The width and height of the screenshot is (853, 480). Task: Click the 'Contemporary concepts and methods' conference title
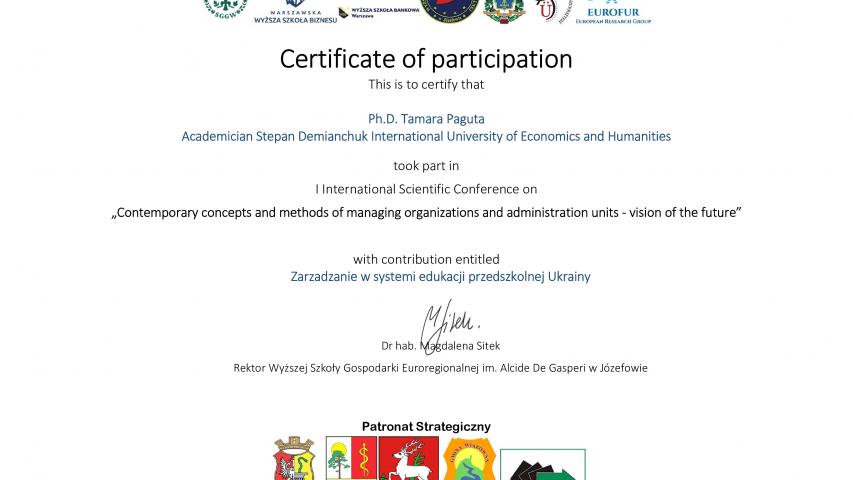tap(426, 212)
